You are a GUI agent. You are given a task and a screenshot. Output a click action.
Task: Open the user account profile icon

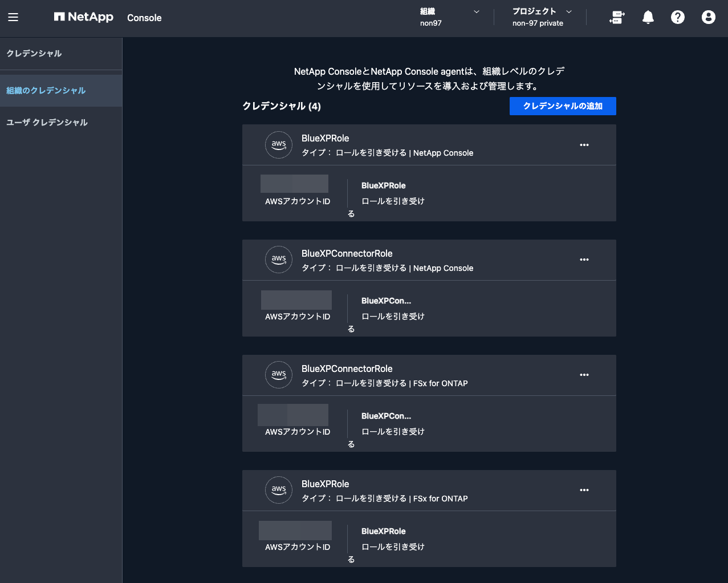pyautogui.click(x=709, y=18)
